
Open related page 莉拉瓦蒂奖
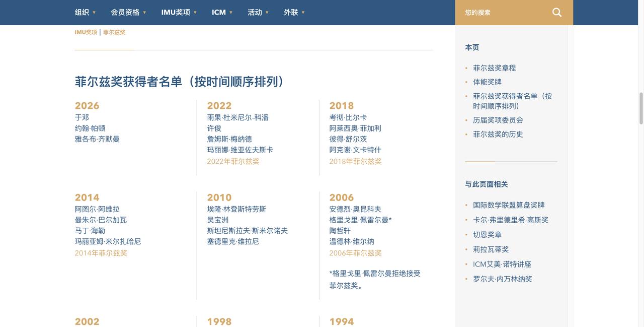tap(491, 249)
